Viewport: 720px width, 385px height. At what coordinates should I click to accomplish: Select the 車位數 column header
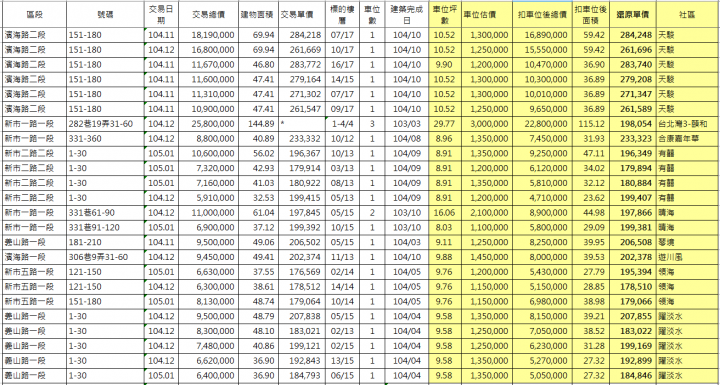(371, 15)
